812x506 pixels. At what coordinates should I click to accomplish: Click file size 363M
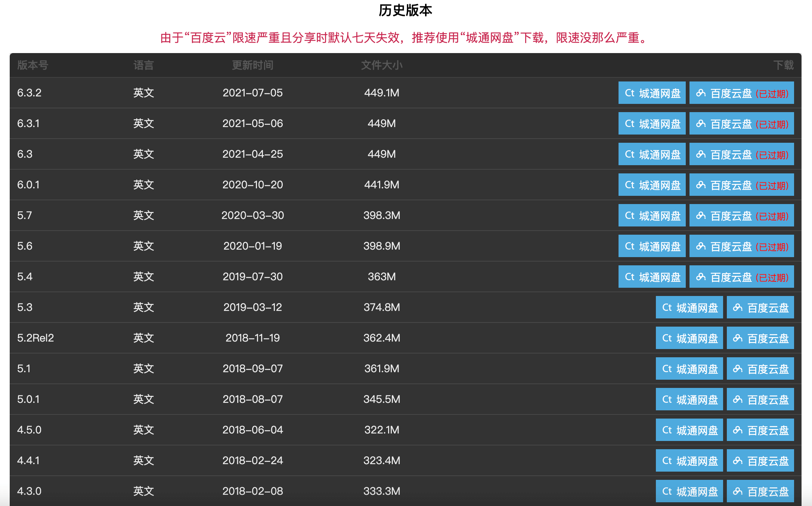(x=382, y=277)
